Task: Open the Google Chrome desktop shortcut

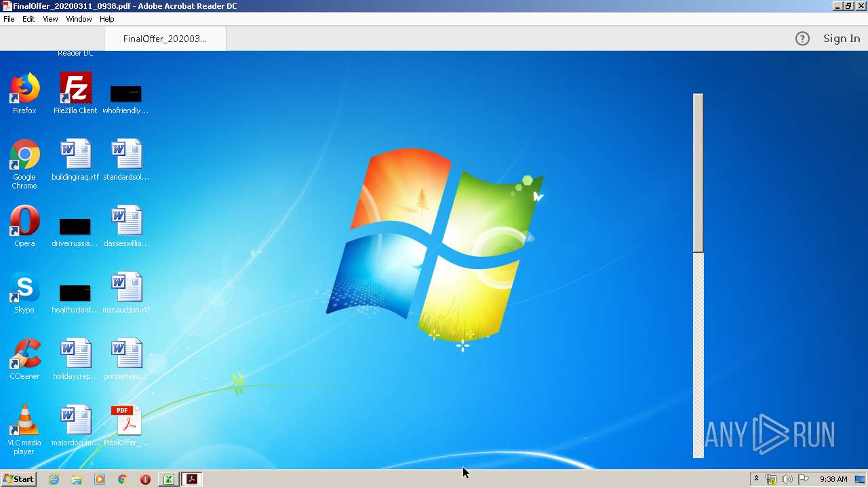Action: pos(24,164)
